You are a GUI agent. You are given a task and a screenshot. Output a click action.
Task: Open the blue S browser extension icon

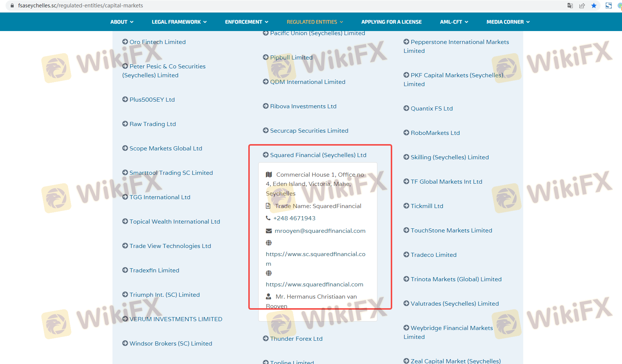609,6
